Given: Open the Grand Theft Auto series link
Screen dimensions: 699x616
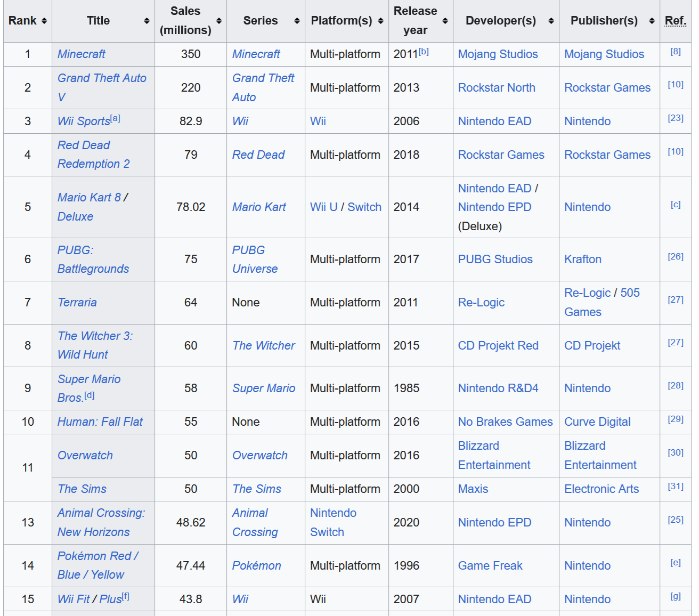Looking at the screenshot, I should point(263,87).
